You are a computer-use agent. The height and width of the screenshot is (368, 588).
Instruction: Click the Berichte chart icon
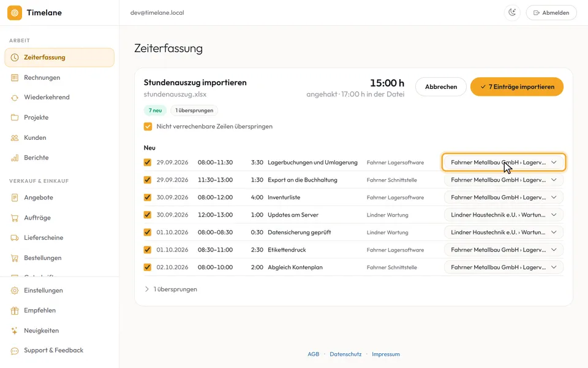click(x=15, y=158)
